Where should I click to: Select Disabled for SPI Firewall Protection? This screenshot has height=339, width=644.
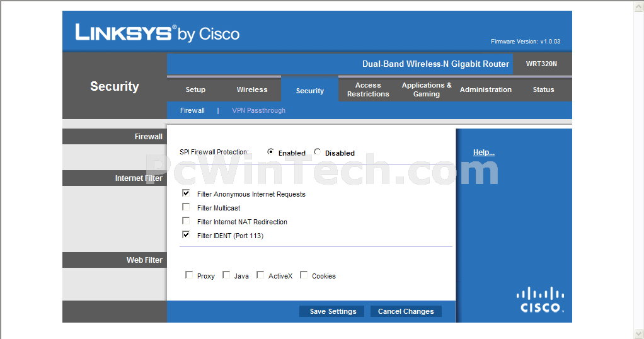[x=317, y=152]
